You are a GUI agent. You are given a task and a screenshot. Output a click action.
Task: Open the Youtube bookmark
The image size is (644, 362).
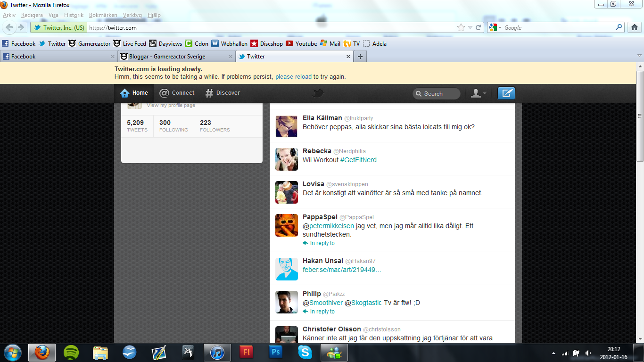pyautogui.click(x=301, y=43)
